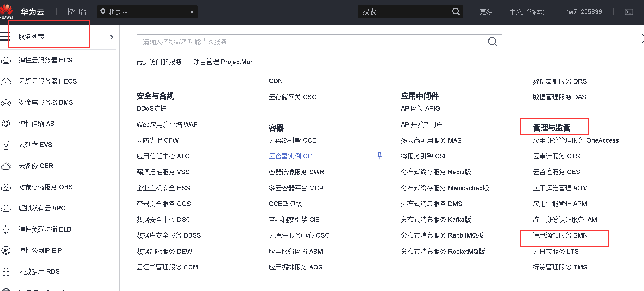Open the 更多 menu
Image resolution: width=644 pixels, height=291 pixels.
tap(486, 12)
